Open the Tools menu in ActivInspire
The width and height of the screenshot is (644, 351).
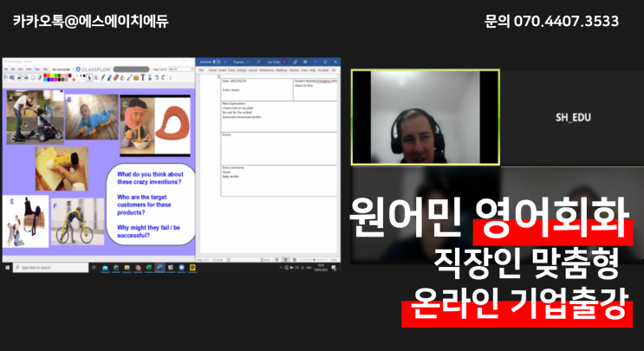[37, 69]
